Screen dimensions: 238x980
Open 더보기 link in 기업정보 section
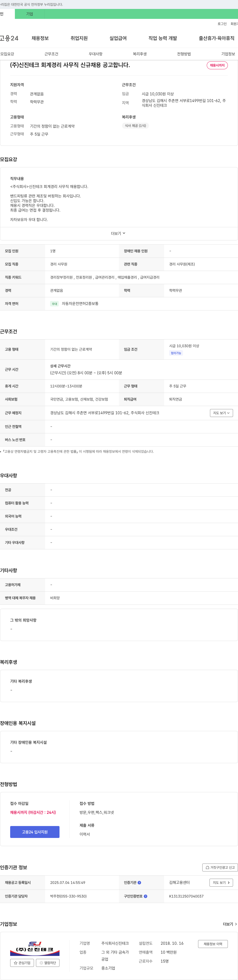coord(230,924)
